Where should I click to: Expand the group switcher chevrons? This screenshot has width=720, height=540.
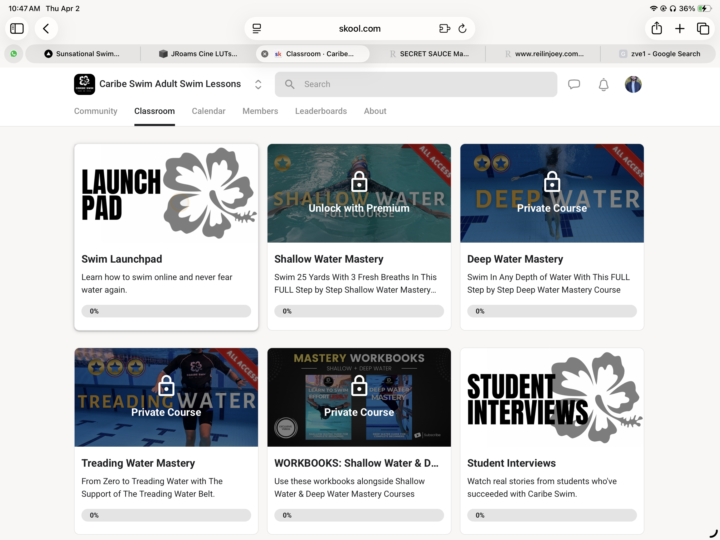tap(258, 84)
